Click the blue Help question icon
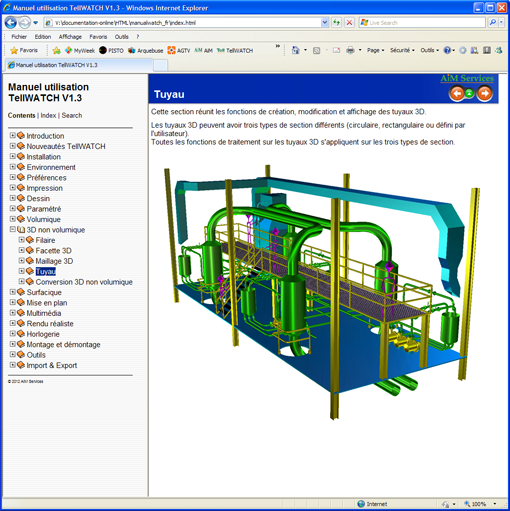The width and height of the screenshot is (510, 511). pos(447,50)
